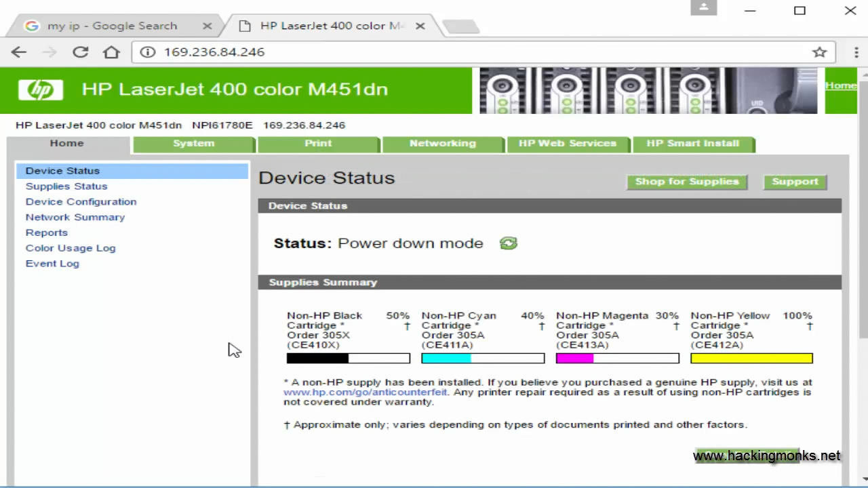Open the HP Smart Install tab
The image size is (868, 488).
click(x=692, y=144)
